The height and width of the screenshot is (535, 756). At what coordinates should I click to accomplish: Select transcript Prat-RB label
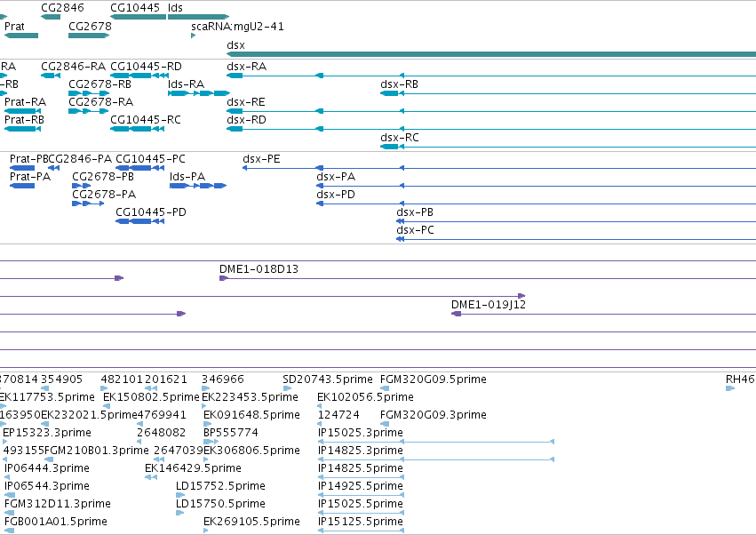coord(24,120)
